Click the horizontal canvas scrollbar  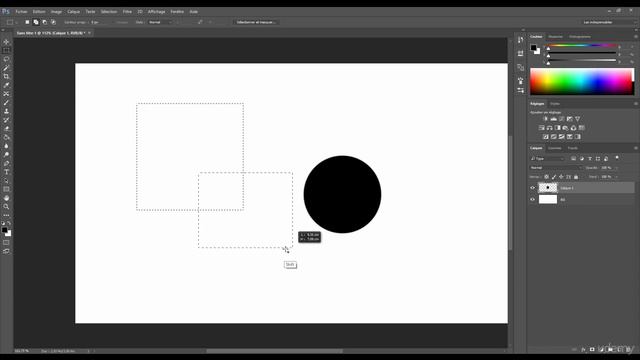point(274,351)
